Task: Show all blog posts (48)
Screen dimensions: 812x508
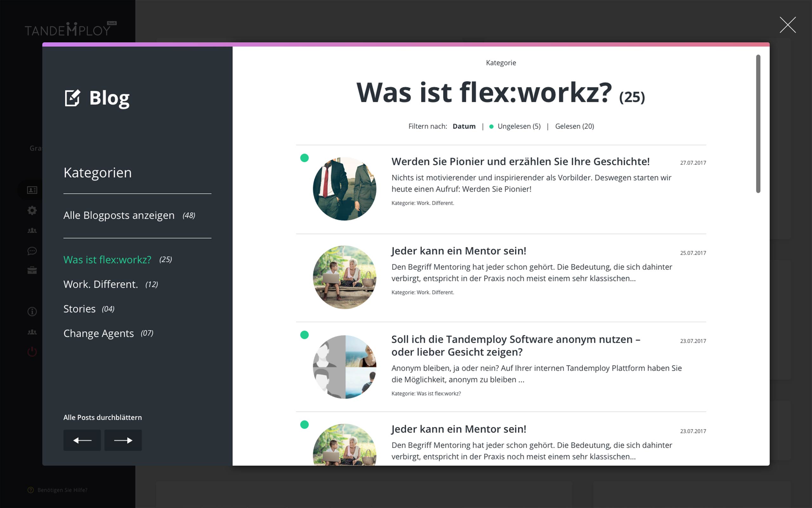Action: click(129, 215)
